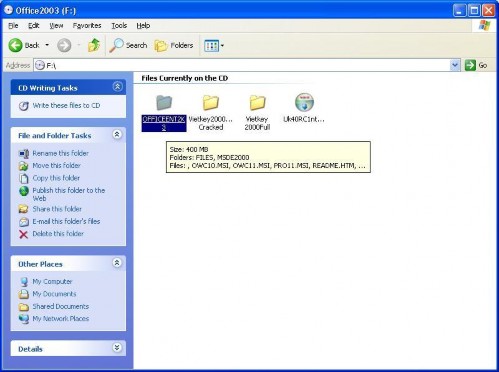The width and height of the screenshot is (499, 372).
Task: Go up one folder level
Action: coord(94,45)
